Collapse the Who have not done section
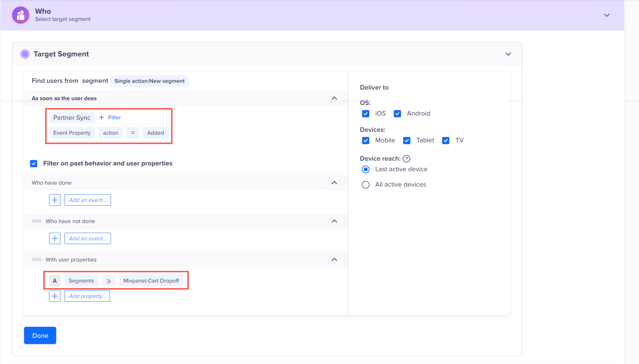The width and height of the screenshot is (639, 364). [x=334, y=221]
